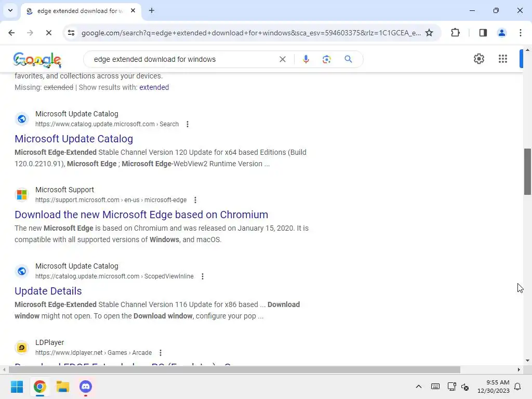This screenshot has width=532, height=399.
Task: Open the 'Update Details' result
Action: click(48, 291)
